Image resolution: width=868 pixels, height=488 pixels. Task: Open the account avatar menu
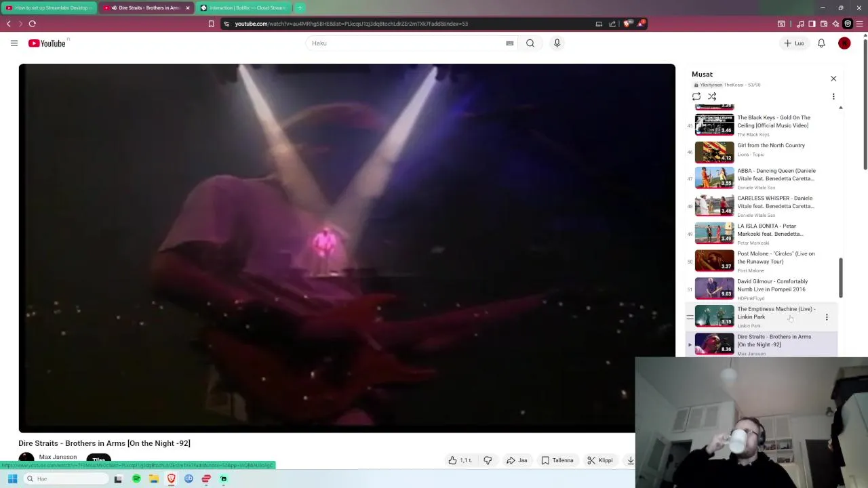844,43
